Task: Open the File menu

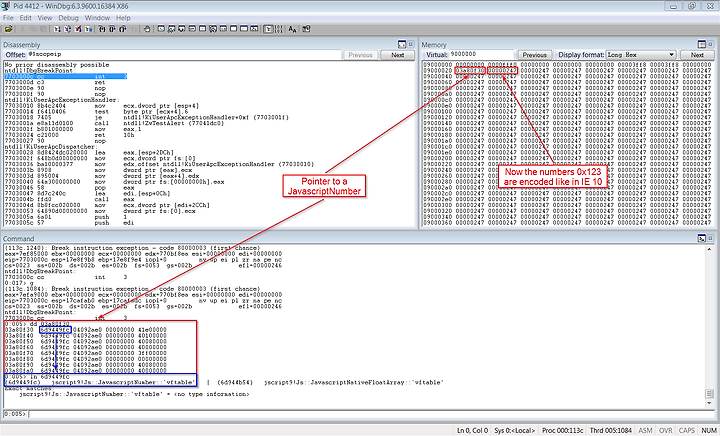Action: [8, 18]
